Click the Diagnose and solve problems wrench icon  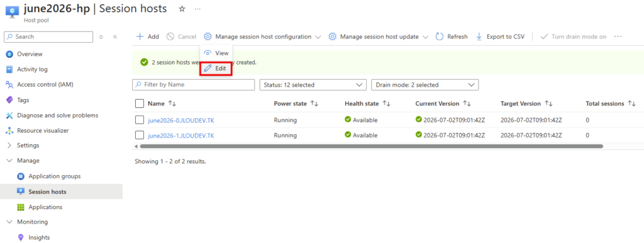[x=9, y=115]
